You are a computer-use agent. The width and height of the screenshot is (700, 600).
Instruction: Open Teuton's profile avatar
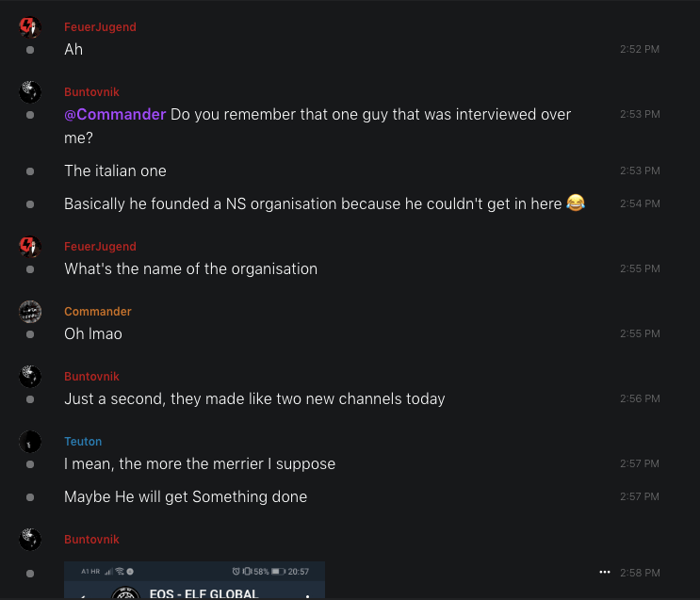30,441
